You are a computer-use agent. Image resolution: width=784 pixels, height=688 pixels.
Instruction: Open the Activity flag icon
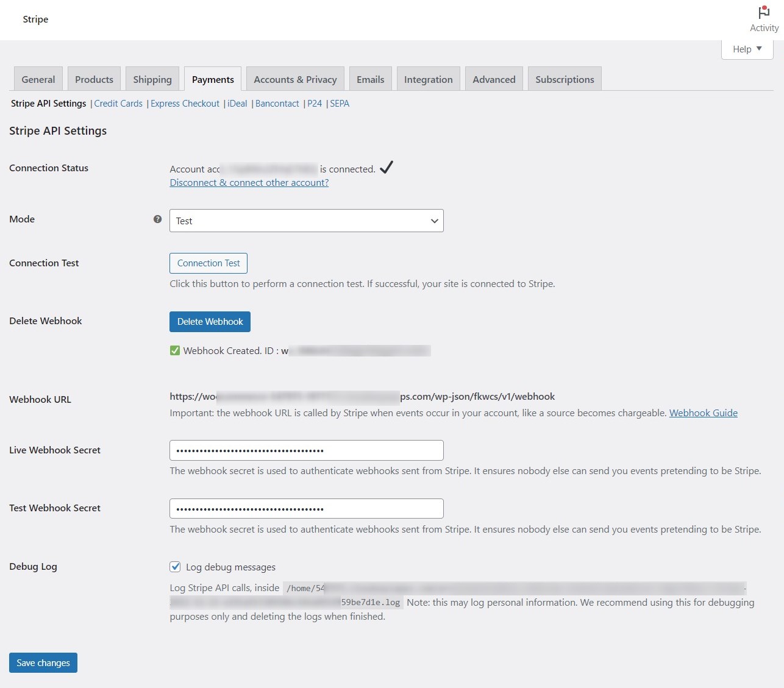tap(764, 12)
